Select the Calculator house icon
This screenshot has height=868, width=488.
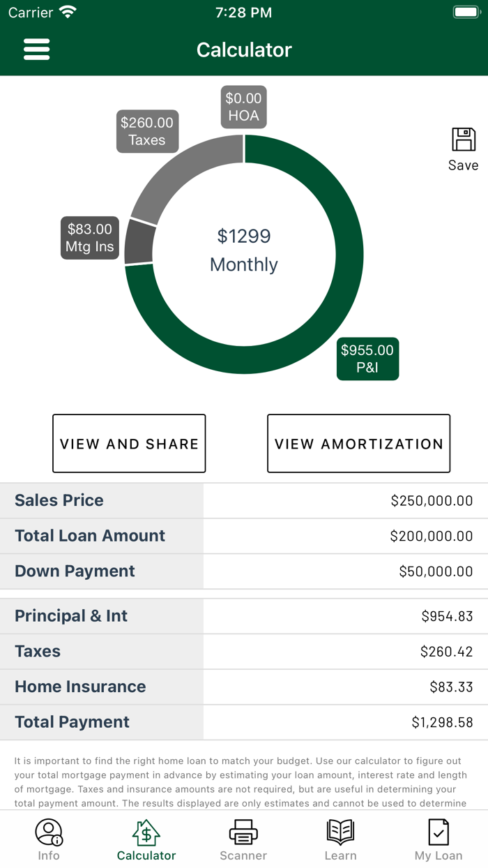point(146,834)
